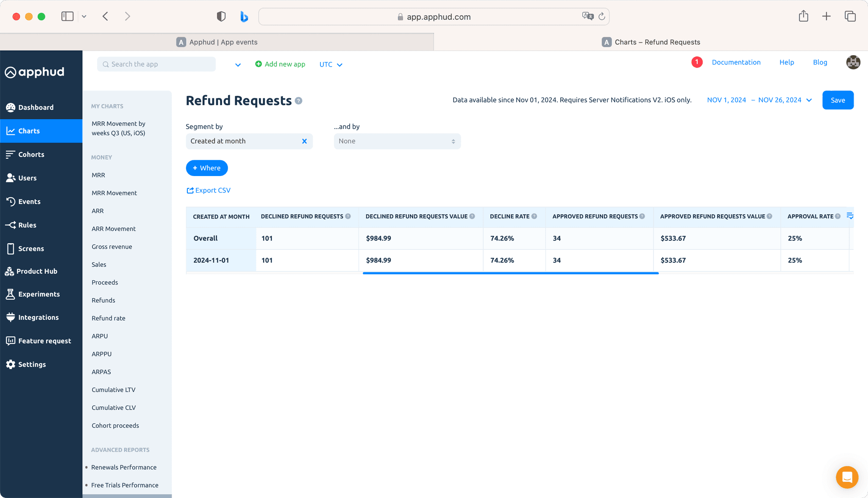Click the table columns settings icon
The image size is (868, 498).
point(849,216)
